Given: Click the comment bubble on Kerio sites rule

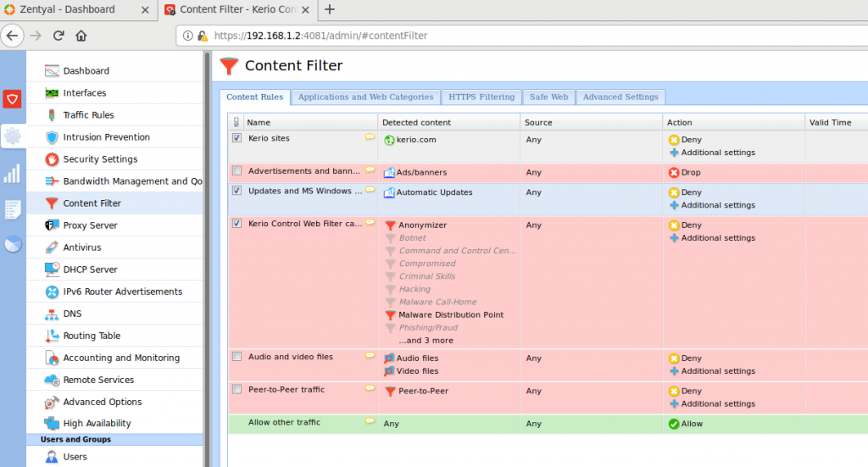Looking at the screenshot, I should [370, 137].
